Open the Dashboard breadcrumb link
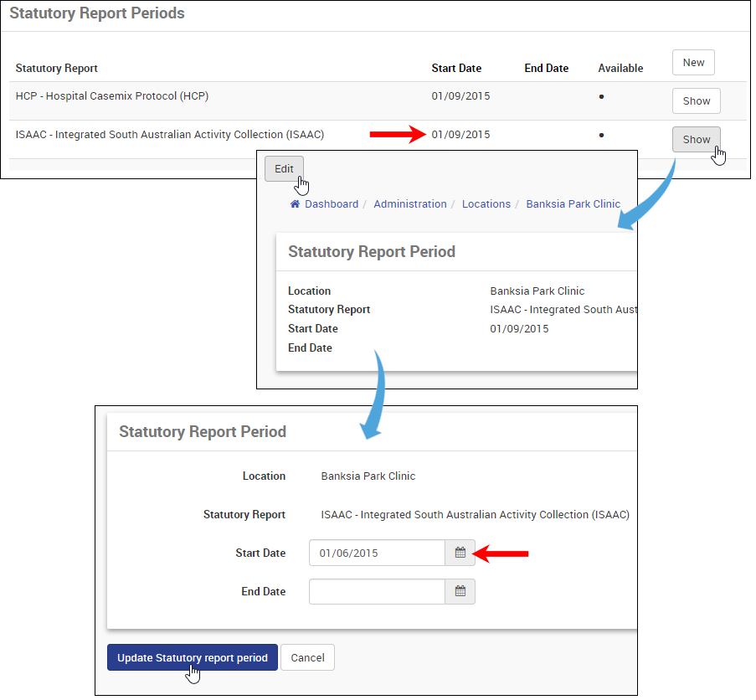This screenshot has height=700, width=756. [x=332, y=204]
